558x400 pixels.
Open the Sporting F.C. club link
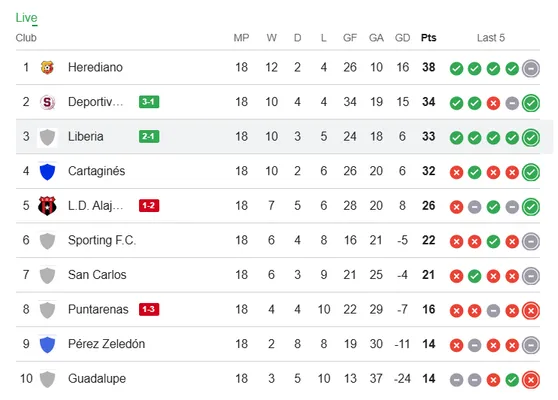coord(102,240)
